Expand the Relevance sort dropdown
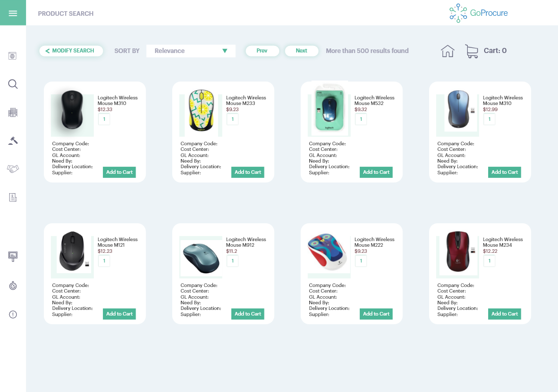Screen dimensions: 558x392 pyautogui.click(x=191, y=51)
